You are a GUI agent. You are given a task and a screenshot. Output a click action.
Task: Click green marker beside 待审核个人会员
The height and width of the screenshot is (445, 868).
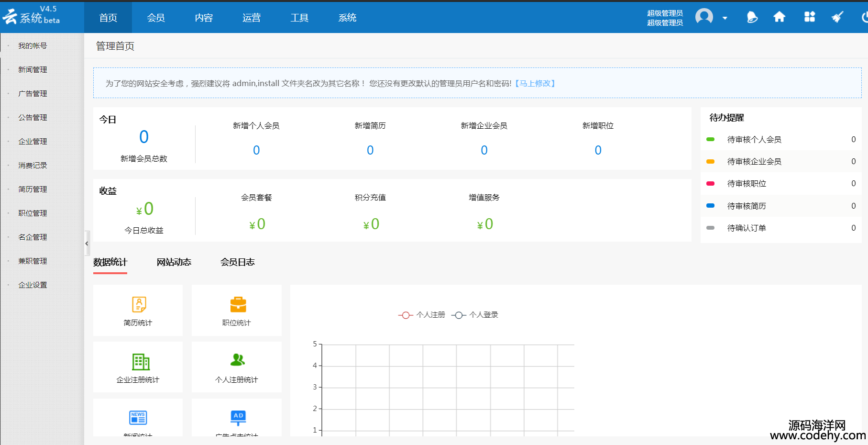coord(710,140)
